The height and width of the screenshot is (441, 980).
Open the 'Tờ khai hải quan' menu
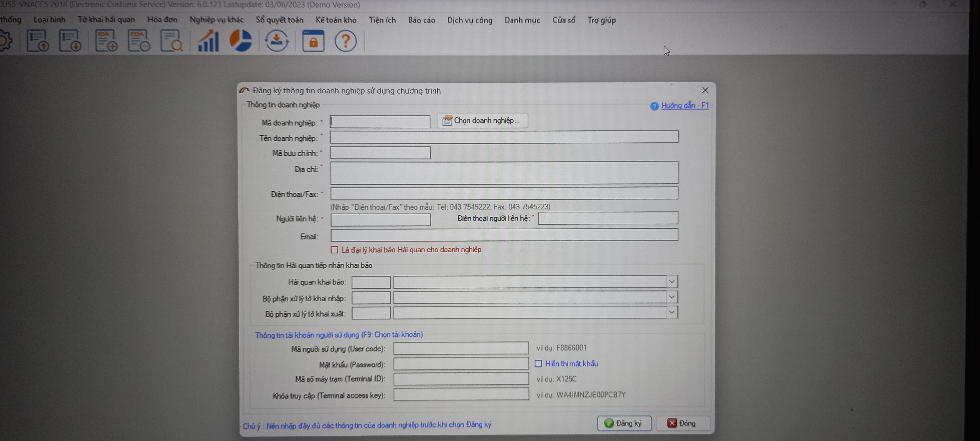(106, 20)
